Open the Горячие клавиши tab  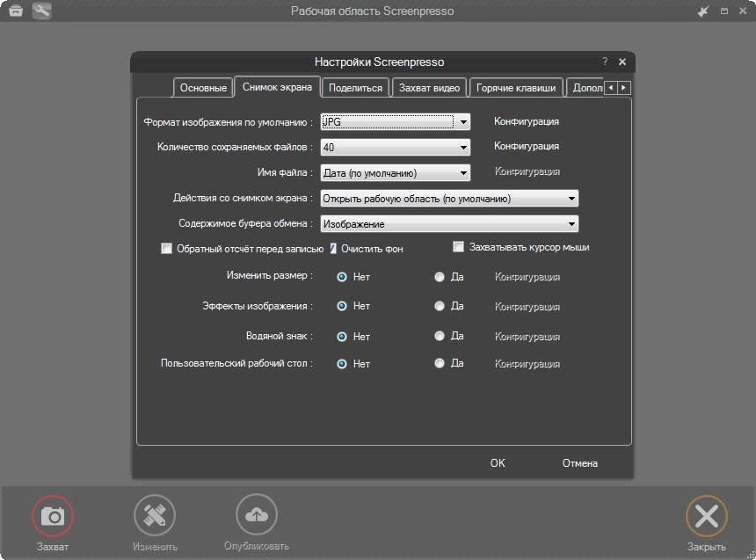click(516, 88)
